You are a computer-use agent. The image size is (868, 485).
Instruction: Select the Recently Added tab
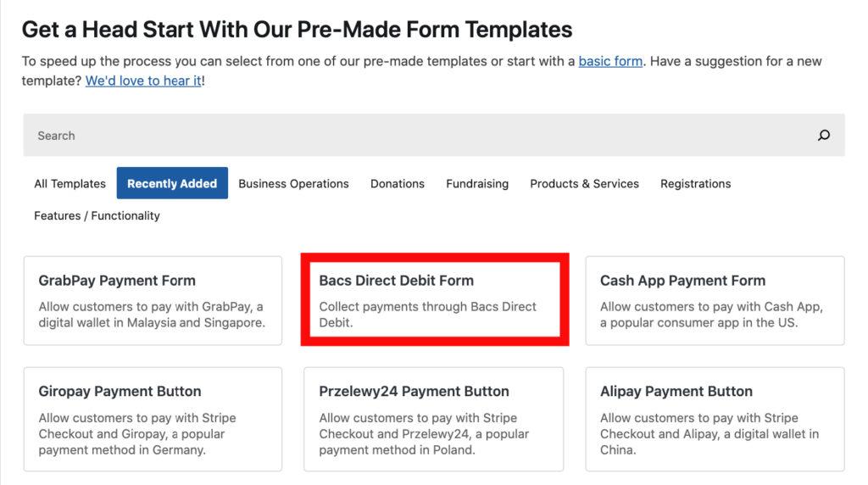172,183
